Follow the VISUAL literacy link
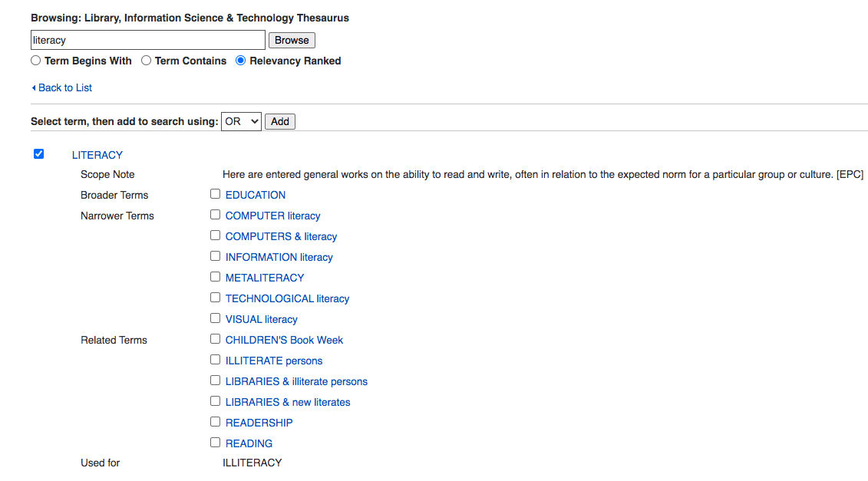Screen dimensions: 868x481 [x=261, y=319]
